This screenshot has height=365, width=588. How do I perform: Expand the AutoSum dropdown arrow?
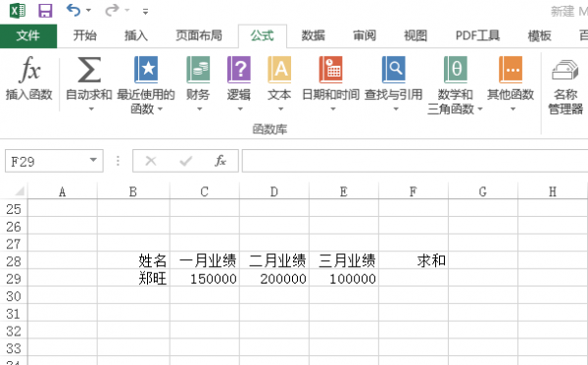tap(91, 109)
